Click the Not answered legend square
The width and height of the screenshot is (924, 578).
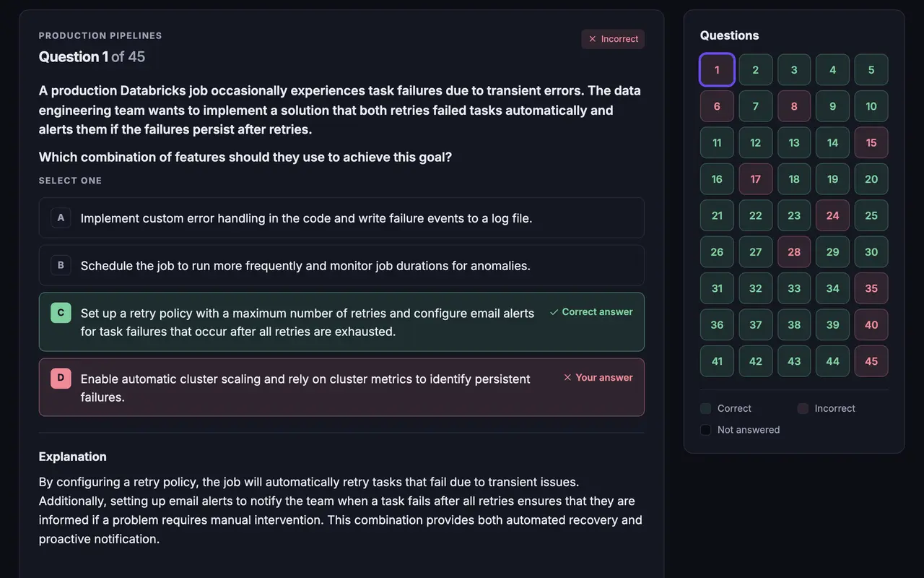tap(706, 430)
